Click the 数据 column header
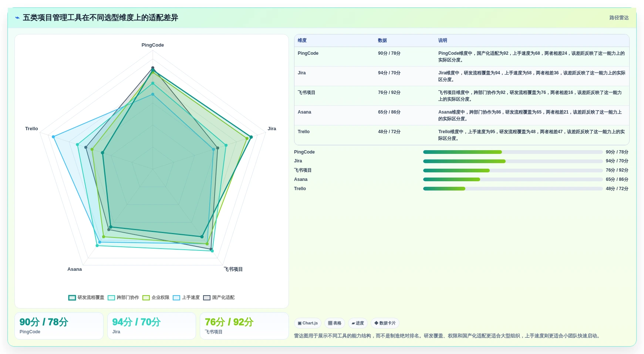Screen dimensions: 644x354 point(382,40)
